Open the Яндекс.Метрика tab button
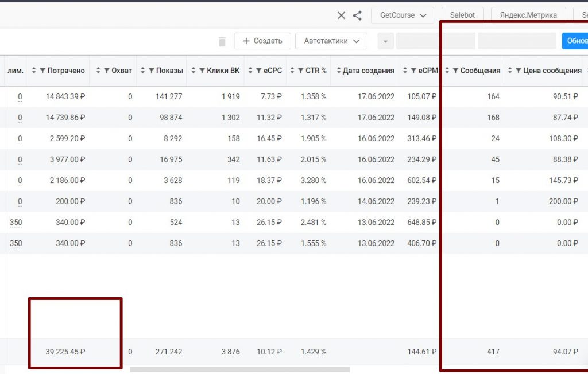Viewport: 588px width, 374px height. [528, 15]
